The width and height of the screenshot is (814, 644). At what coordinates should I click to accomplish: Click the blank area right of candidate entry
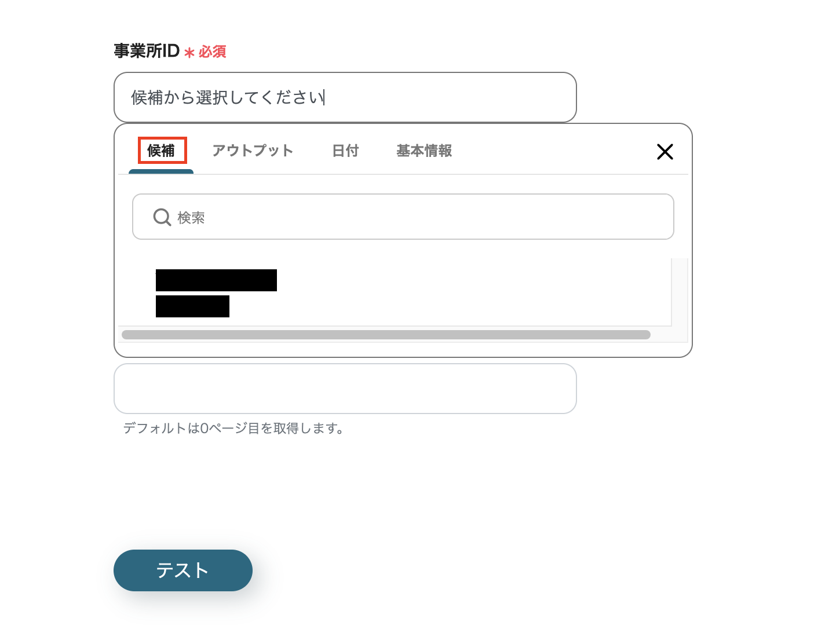click(x=463, y=292)
